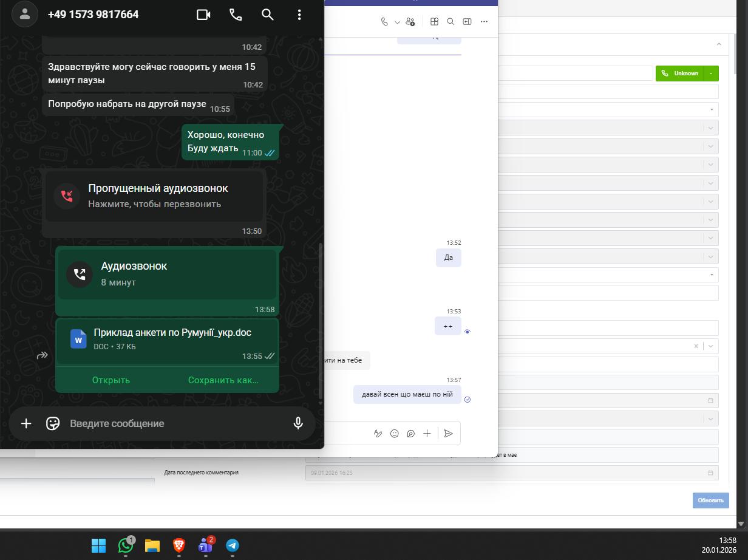
Task: Open calendar icon for Дата последнего комментария
Action: [710, 473]
